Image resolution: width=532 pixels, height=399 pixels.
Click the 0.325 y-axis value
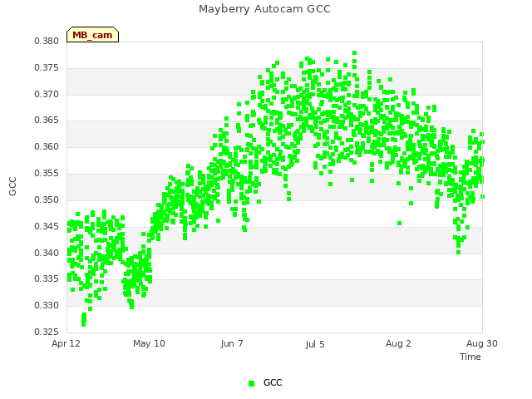click(x=47, y=332)
